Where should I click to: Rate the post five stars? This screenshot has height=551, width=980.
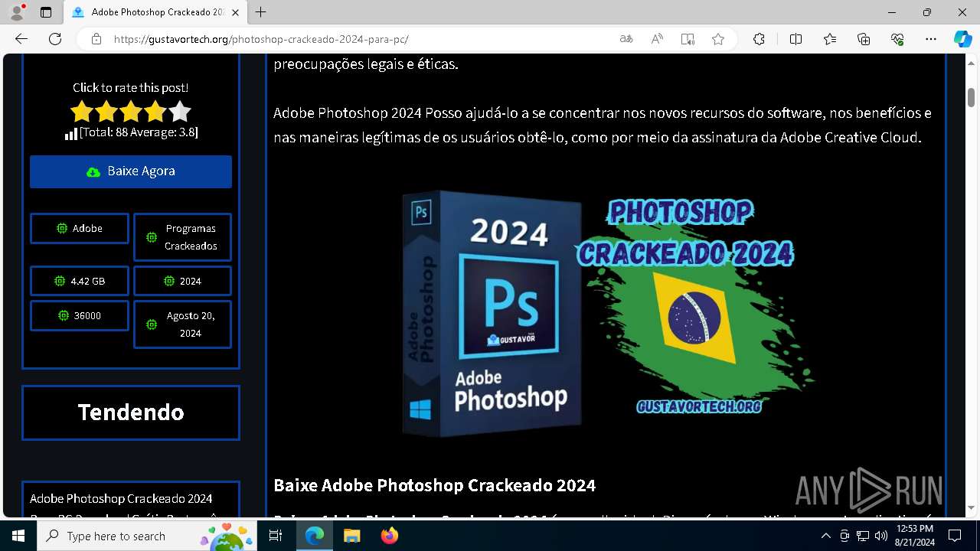pos(180,112)
